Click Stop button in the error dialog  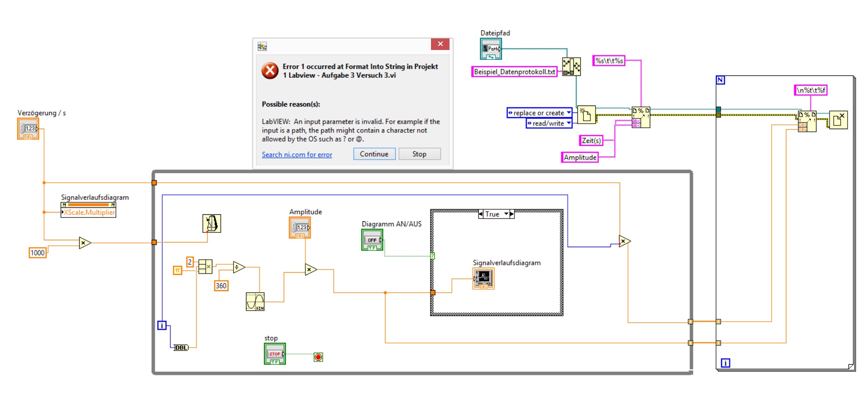coord(419,154)
